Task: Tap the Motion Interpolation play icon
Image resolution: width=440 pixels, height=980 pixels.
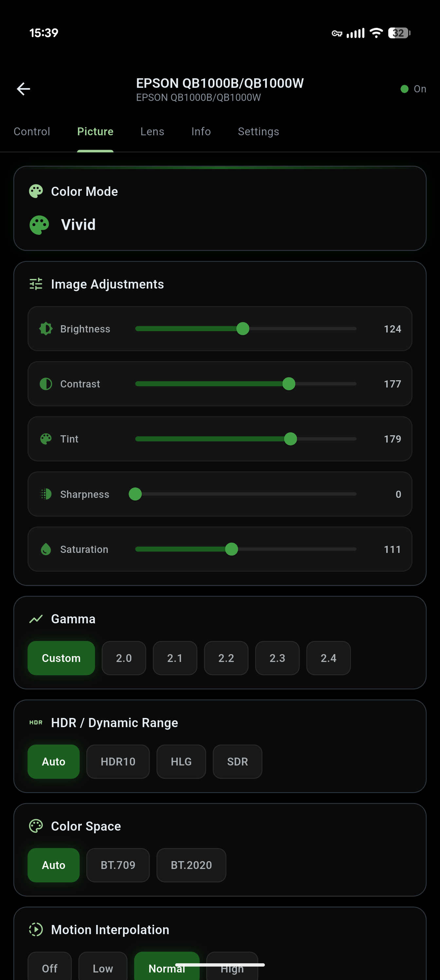Action: 36,930
